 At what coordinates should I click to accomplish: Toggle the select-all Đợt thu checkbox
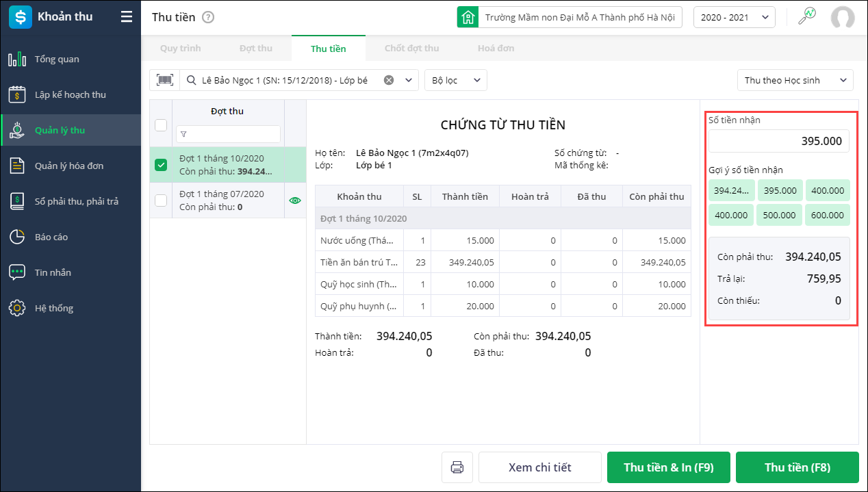click(161, 125)
